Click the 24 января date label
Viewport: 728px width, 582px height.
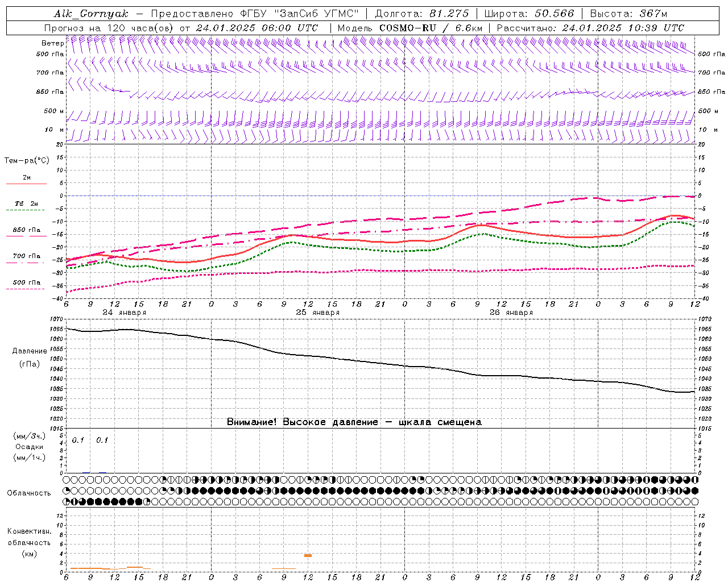(x=125, y=313)
